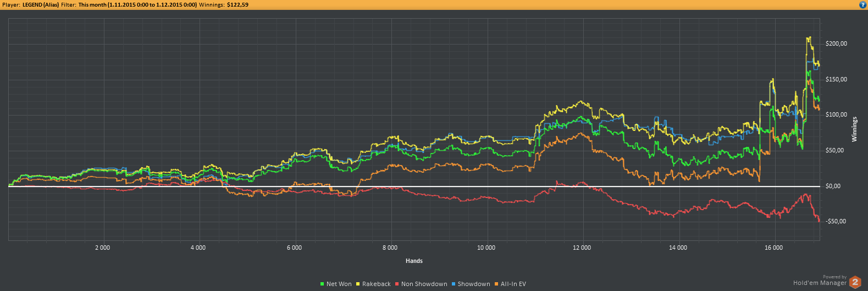Image resolution: width=868 pixels, height=291 pixels.
Task: Open the help question mark icon
Action: point(863,4)
